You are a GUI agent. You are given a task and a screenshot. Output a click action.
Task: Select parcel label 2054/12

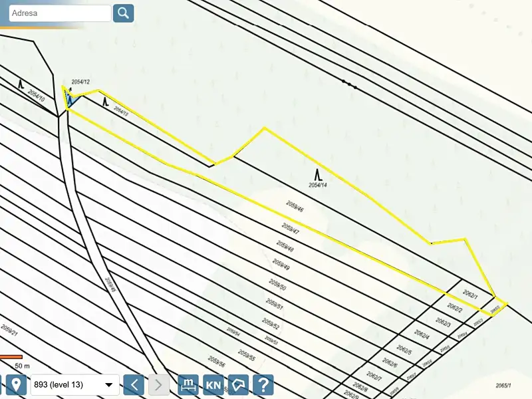click(80, 82)
